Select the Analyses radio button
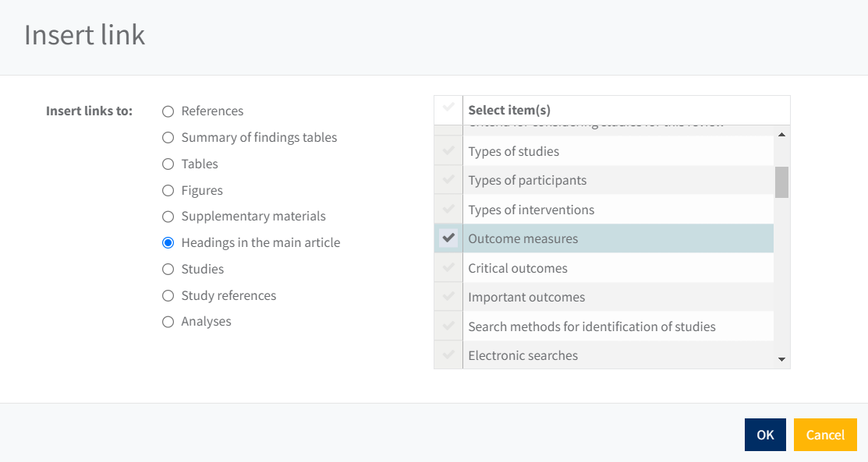Screen dimensions: 868x462 168,322
